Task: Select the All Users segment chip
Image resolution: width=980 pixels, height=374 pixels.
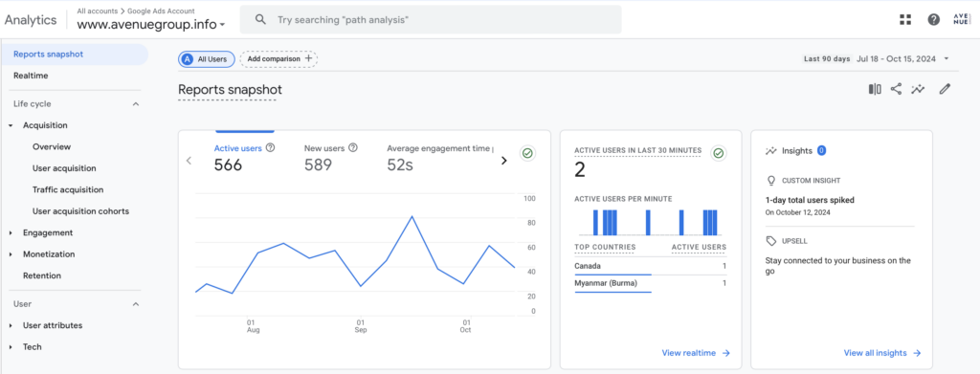Action: coord(207,58)
